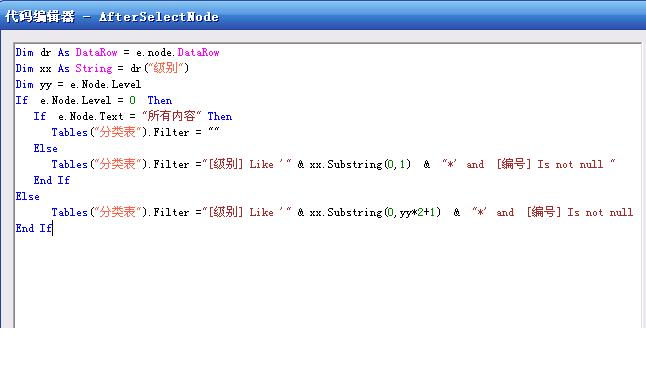The width and height of the screenshot is (646, 384).
Task: Click '[编号] Is not null' in first filter
Action: click(x=550, y=164)
